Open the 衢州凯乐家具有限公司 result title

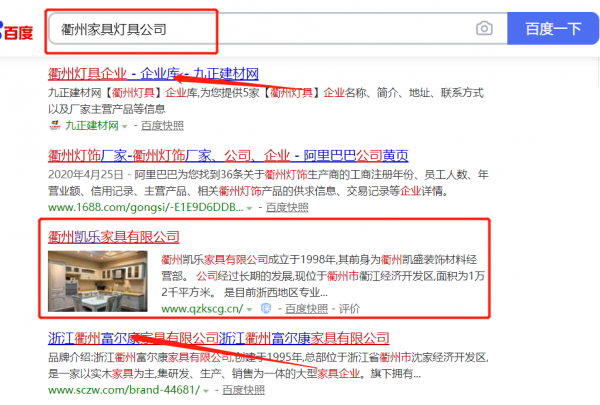(x=113, y=237)
